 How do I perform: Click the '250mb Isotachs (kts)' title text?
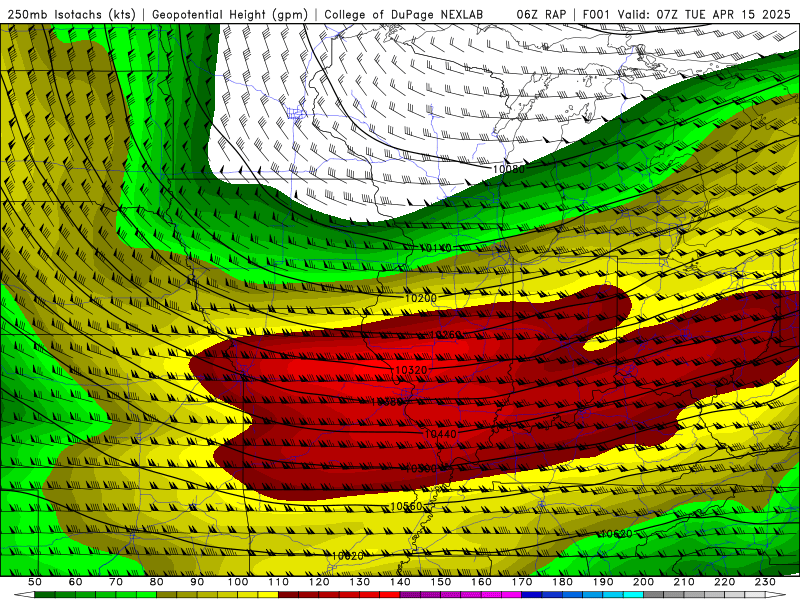pos(71,15)
